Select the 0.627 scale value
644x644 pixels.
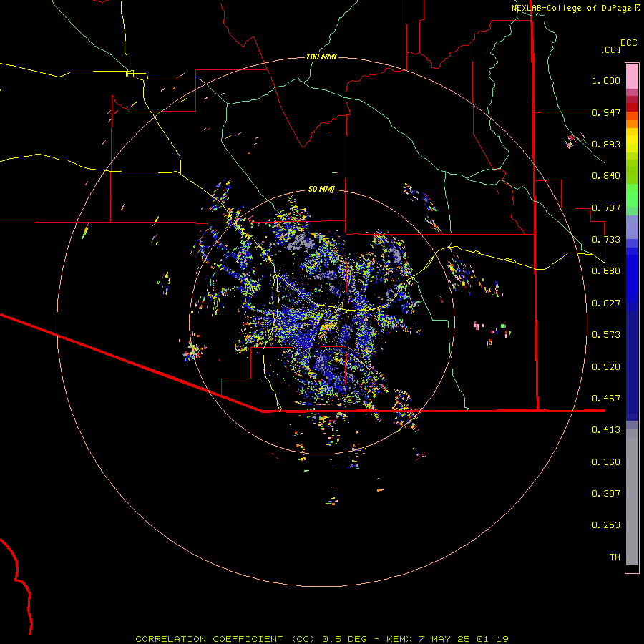pyautogui.click(x=606, y=303)
